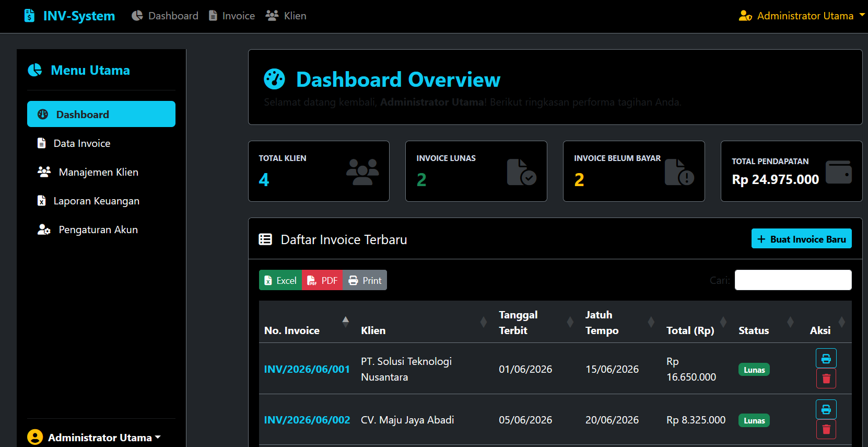Open invoice INV/2026/06/002 link
This screenshot has height=447, width=868.
tap(307, 420)
